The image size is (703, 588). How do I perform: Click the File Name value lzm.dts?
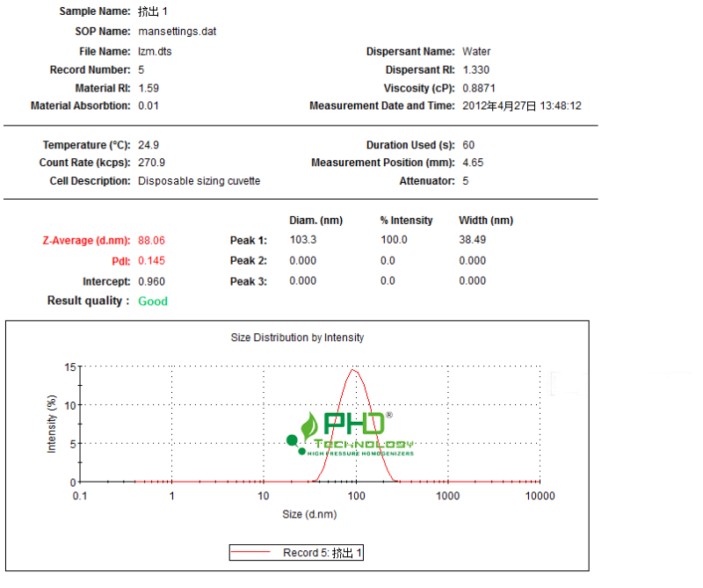pyautogui.click(x=155, y=52)
